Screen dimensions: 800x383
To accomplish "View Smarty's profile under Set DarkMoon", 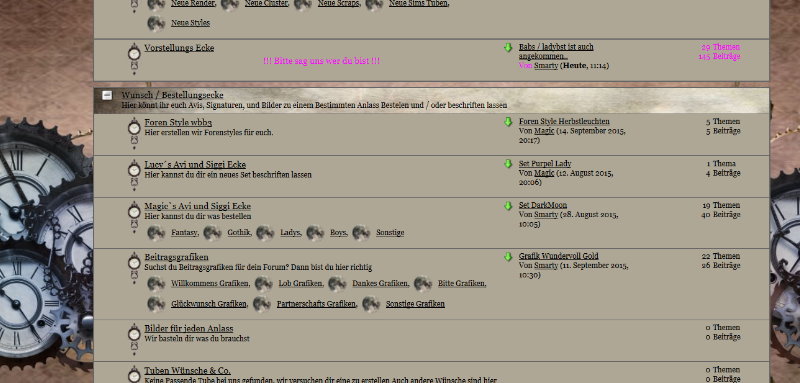I will pyautogui.click(x=546, y=215).
